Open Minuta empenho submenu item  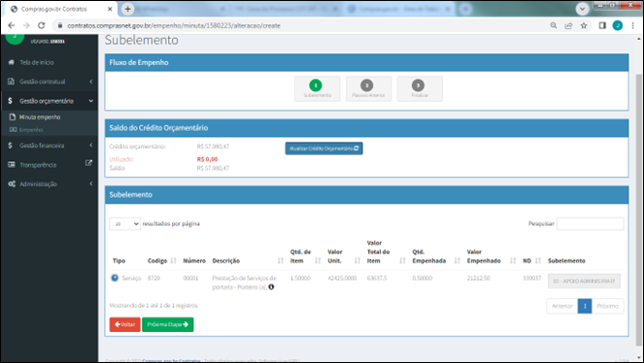tap(40, 116)
